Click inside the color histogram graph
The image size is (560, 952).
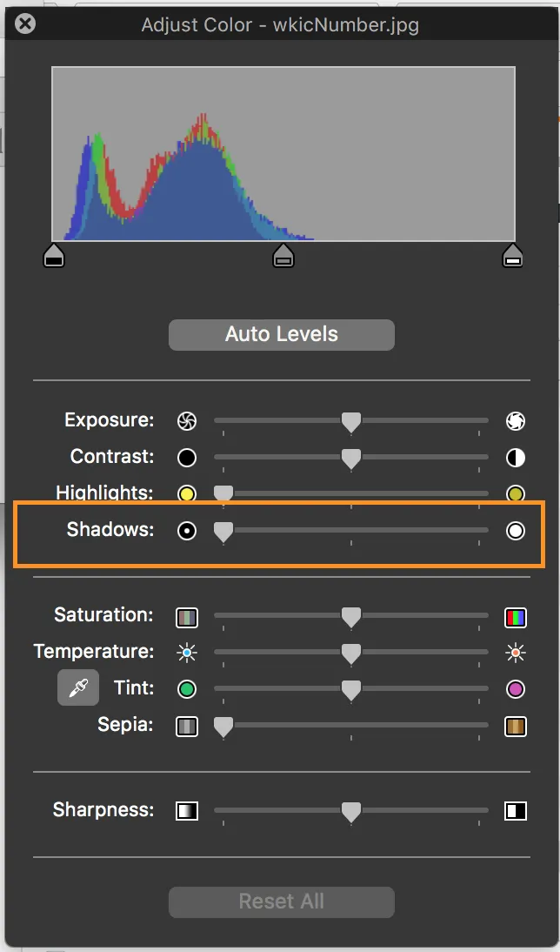(283, 154)
